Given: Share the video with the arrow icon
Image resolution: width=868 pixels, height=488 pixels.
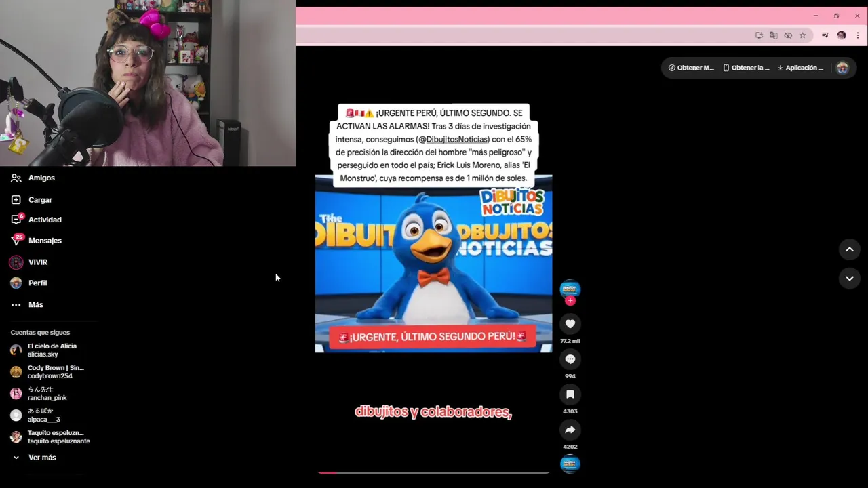Looking at the screenshot, I should click(x=570, y=430).
